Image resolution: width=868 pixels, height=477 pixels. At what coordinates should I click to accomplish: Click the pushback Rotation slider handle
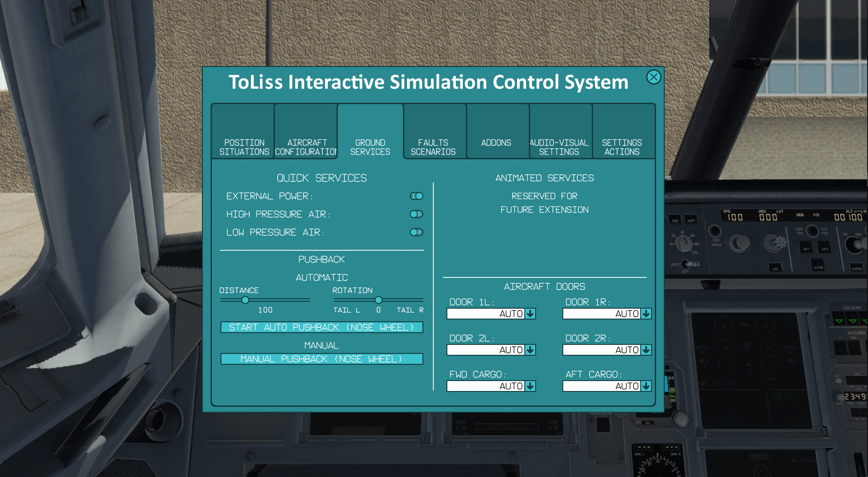tap(379, 300)
